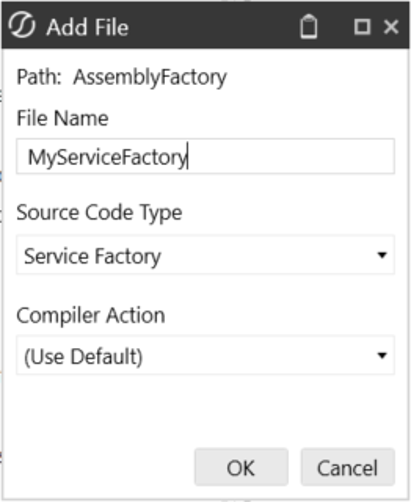The height and width of the screenshot is (502, 412).
Task: Maximize the Add File dialog window
Action: (362, 27)
